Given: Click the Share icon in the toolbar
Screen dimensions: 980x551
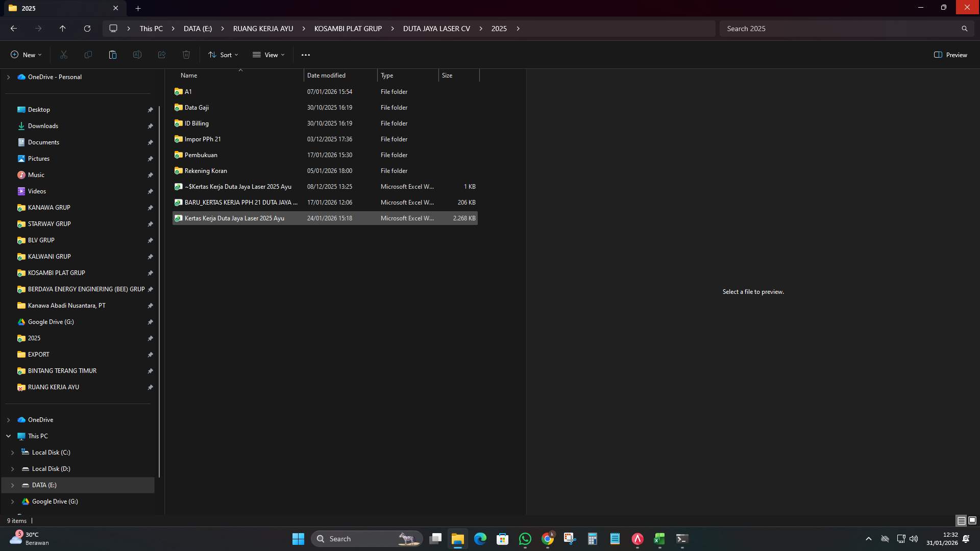Looking at the screenshot, I should click(161, 55).
